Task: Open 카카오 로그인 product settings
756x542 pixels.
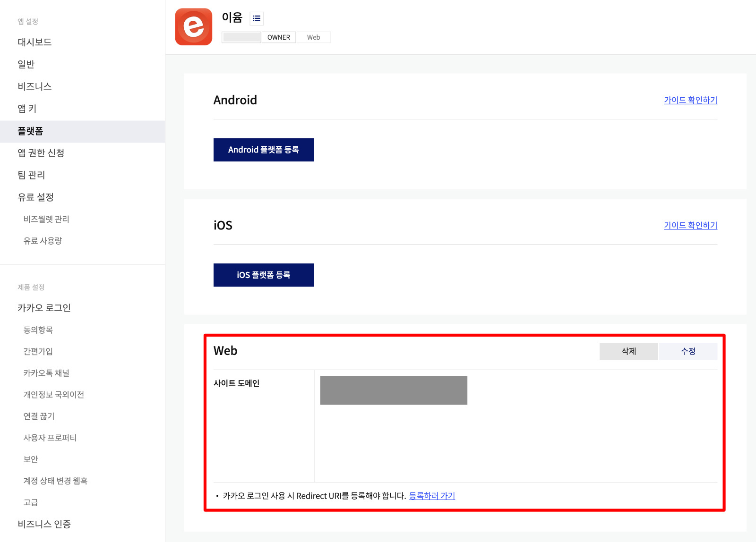Action: coord(44,308)
